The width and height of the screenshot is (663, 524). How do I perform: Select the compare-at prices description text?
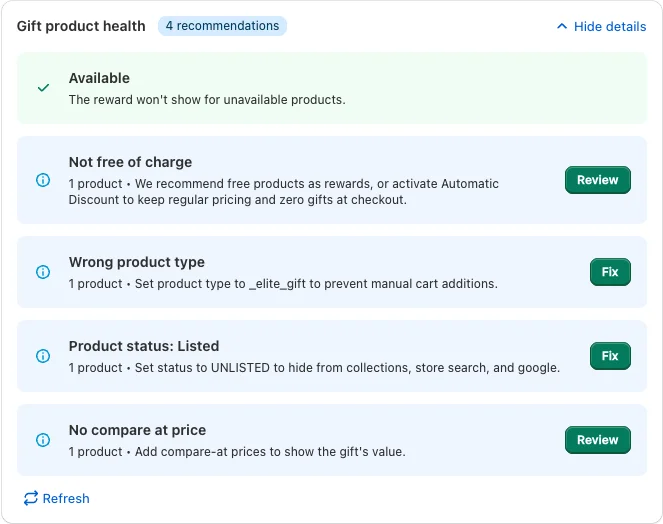[x=237, y=452]
